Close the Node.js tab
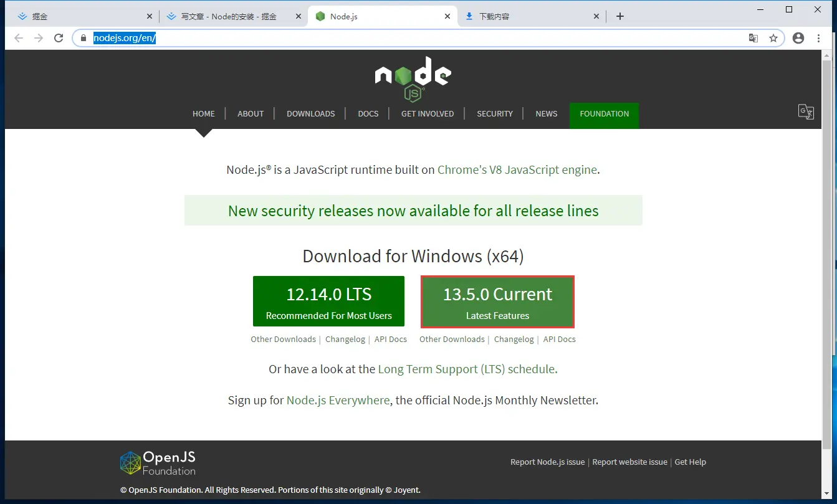 click(447, 16)
